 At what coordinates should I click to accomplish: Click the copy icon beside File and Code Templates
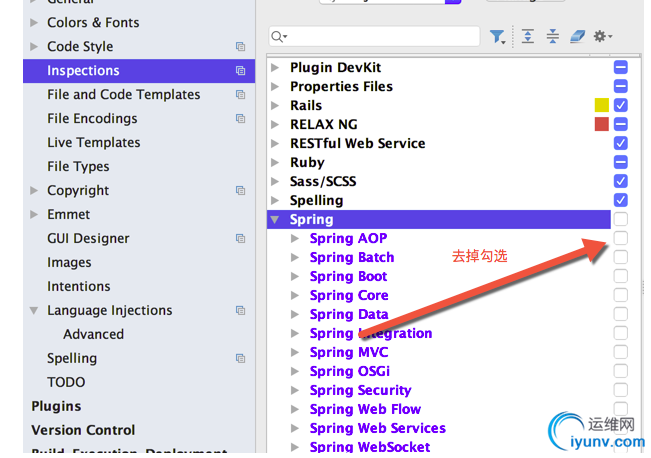click(240, 95)
